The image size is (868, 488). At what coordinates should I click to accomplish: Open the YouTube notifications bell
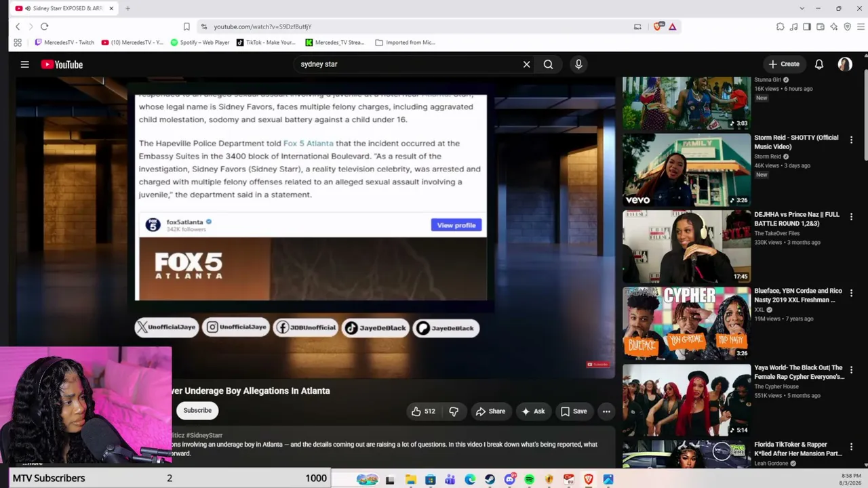(819, 64)
